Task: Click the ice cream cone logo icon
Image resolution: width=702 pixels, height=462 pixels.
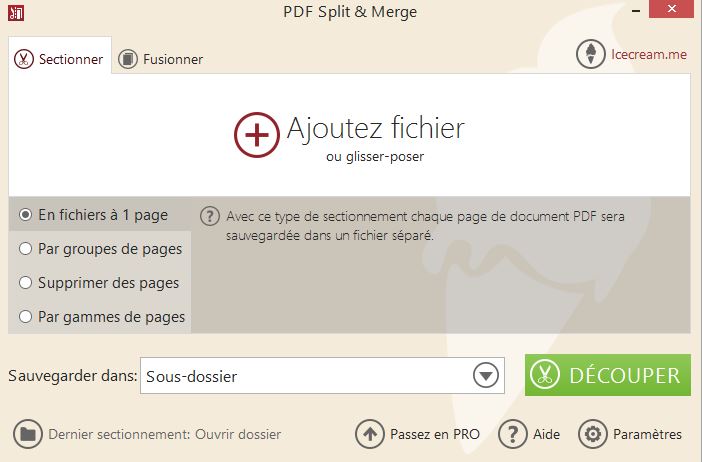Action: click(x=591, y=54)
